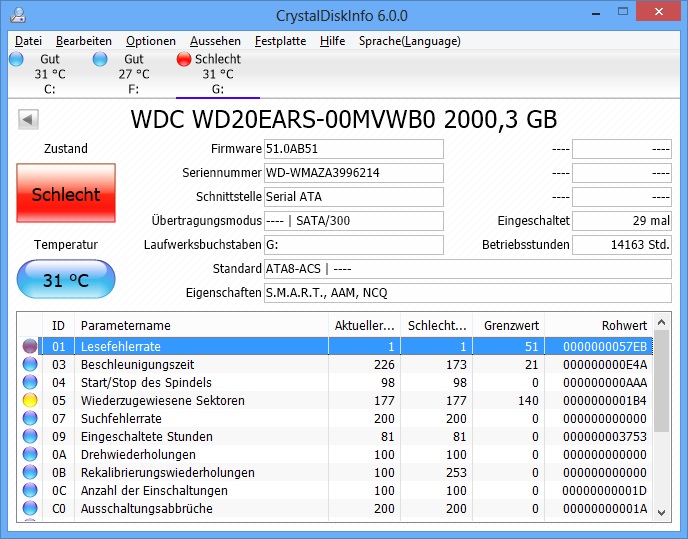
Task: Click the 31 °C temperature button
Action: (66, 279)
